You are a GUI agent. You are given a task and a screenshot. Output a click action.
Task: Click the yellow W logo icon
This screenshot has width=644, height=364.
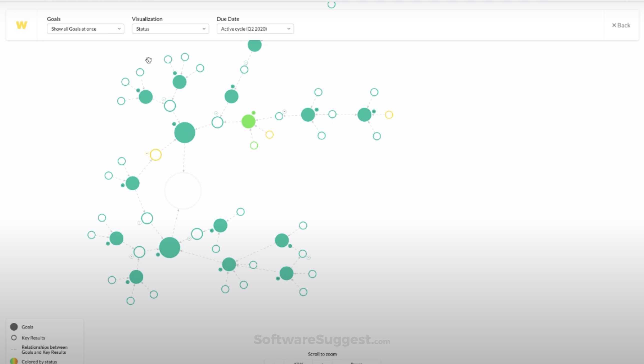tap(21, 25)
